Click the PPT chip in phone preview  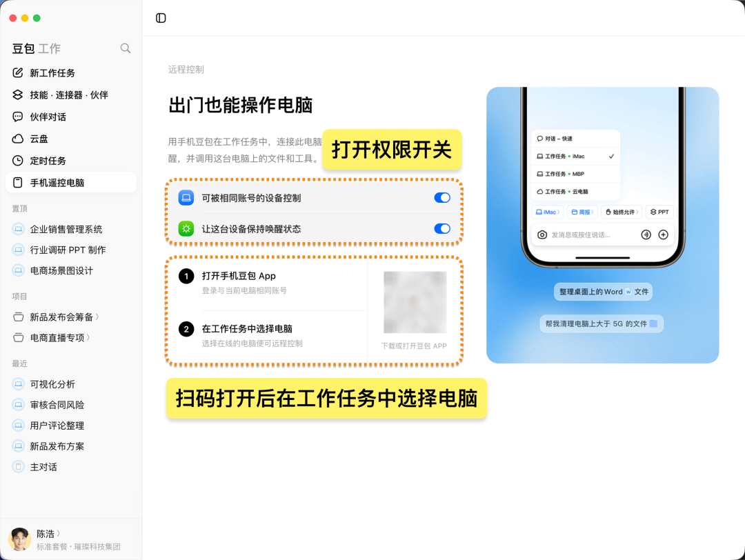coord(659,212)
